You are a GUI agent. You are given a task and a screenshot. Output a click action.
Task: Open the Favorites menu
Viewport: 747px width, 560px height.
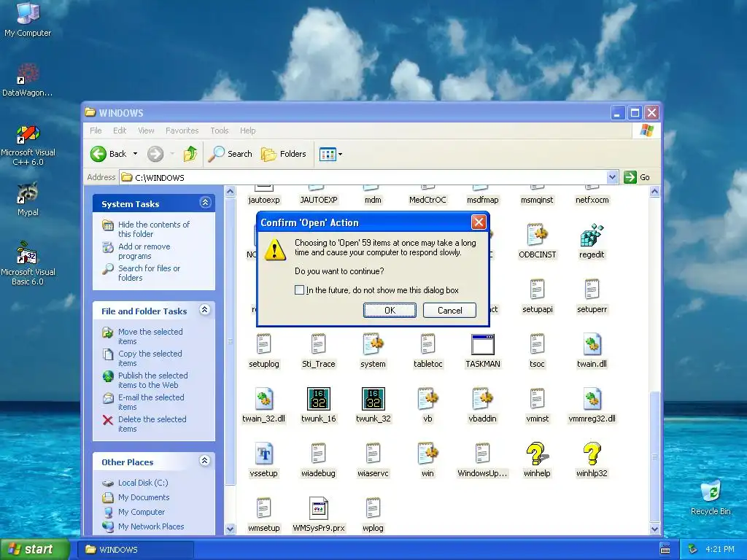coord(182,131)
